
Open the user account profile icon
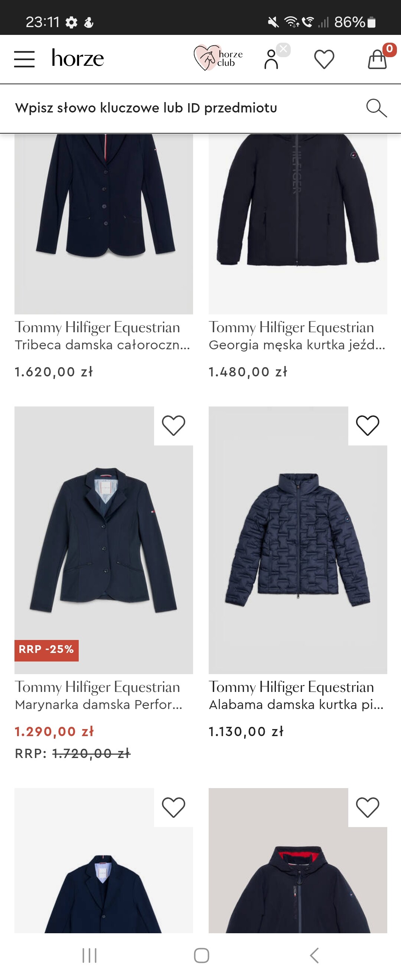coord(271,59)
